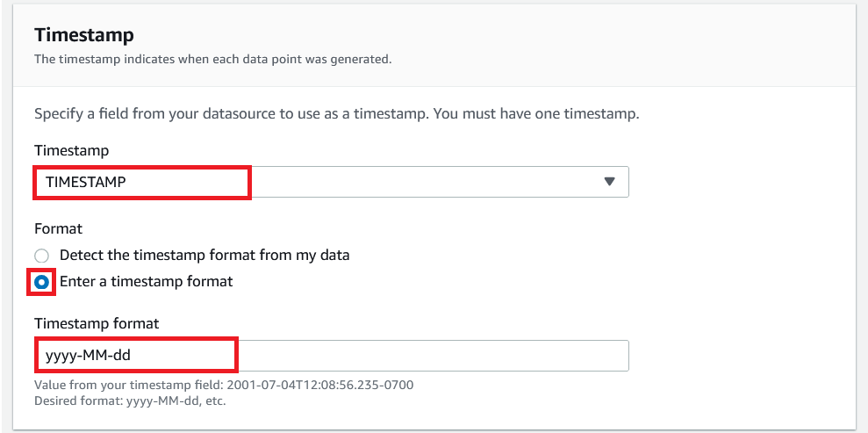
Task: Click the empty right side of the Timestamp format field
Action: pyautogui.click(x=527, y=356)
